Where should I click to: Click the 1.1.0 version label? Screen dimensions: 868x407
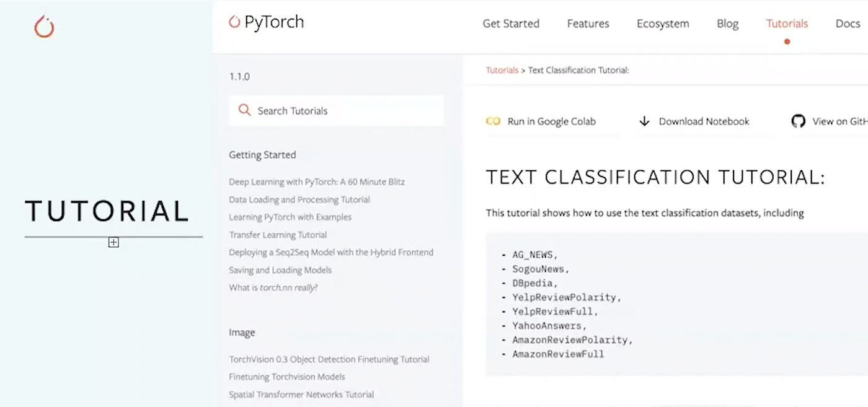tap(239, 77)
